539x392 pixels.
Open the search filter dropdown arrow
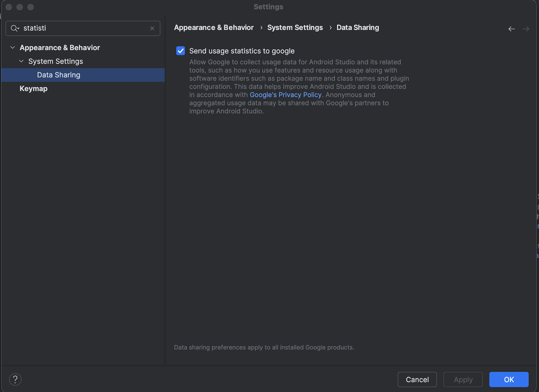[18, 28]
